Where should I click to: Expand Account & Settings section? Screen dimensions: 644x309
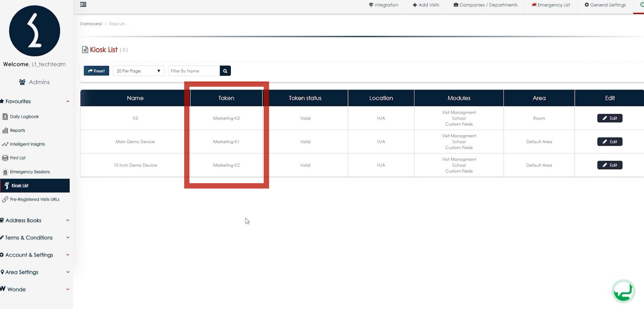click(x=35, y=255)
